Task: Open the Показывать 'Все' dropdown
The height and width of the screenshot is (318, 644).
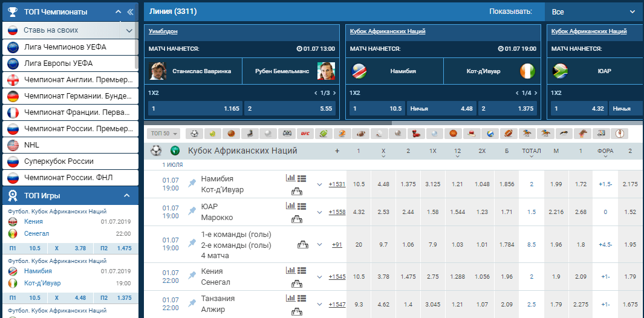Action: pos(594,12)
